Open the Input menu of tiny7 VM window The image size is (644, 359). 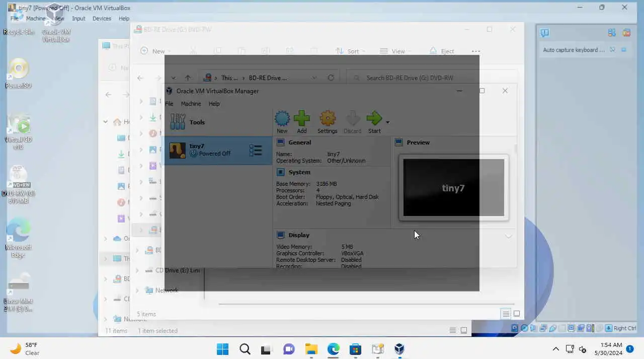[78, 19]
